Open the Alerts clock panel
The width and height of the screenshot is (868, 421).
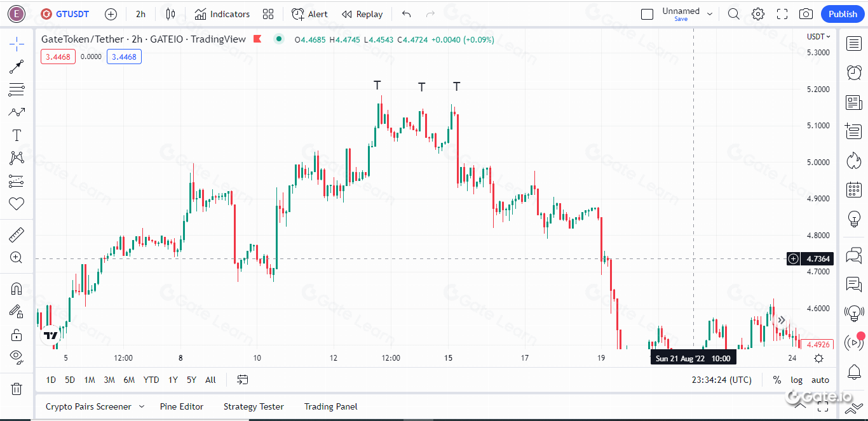853,72
